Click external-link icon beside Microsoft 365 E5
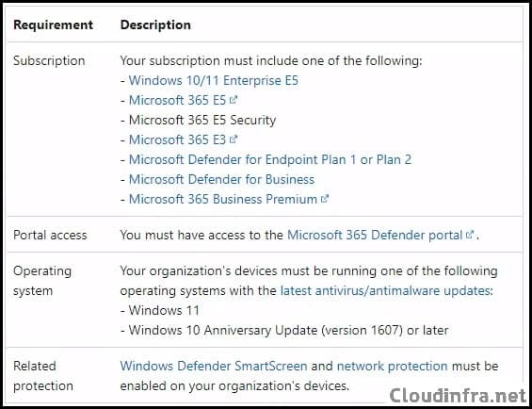 pyautogui.click(x=234, y=100)
